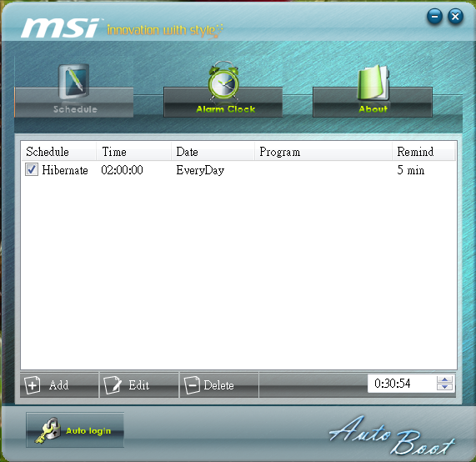
Task: Edit the selected schedule
Action: 139,385
